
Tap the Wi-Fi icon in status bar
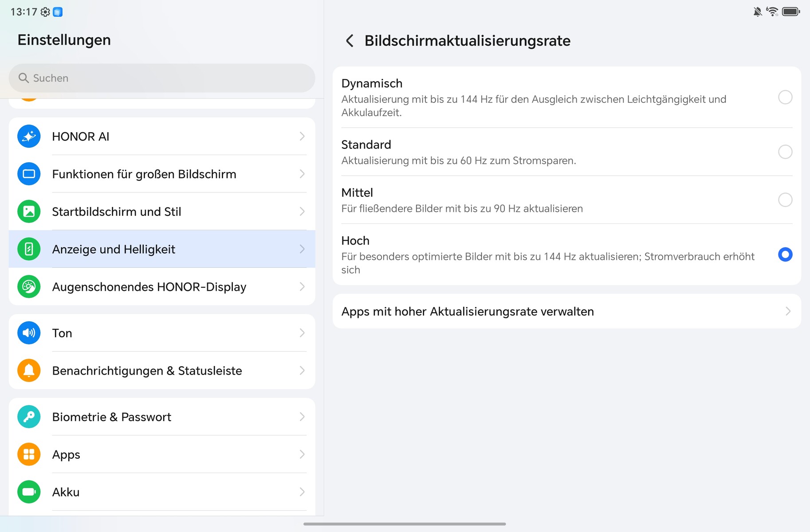click(x=772, y=12)
